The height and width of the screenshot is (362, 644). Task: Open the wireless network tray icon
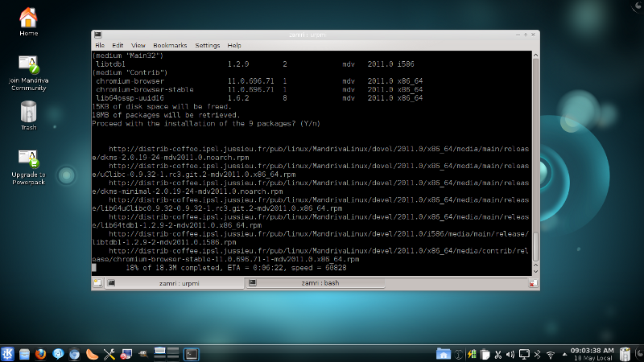(551, 354)
